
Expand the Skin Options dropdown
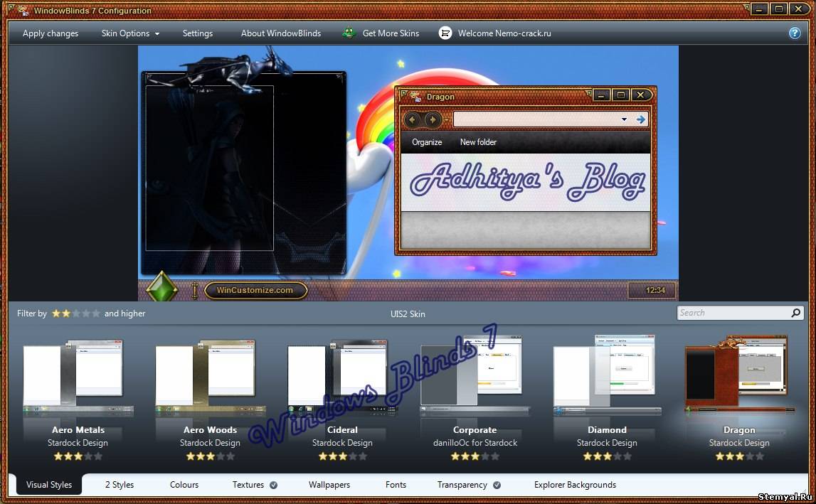(x=131, y=33)
